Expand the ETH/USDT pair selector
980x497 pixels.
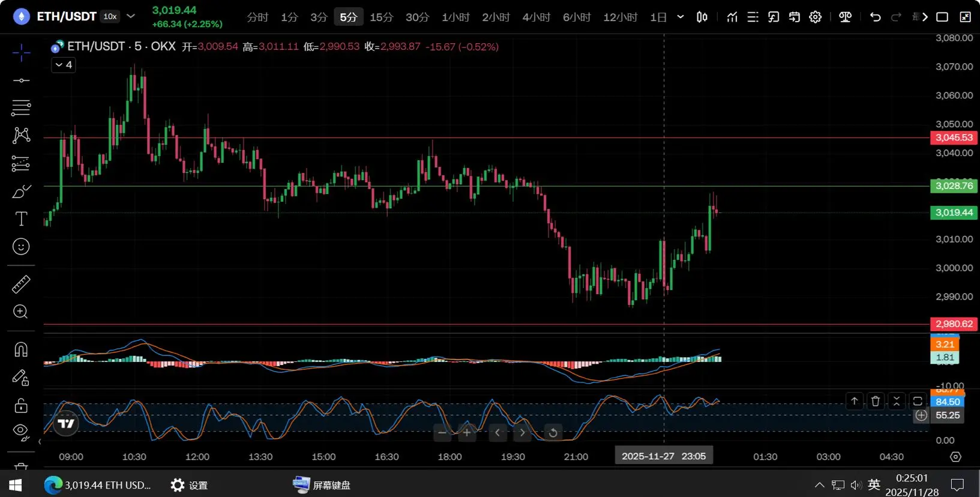pyautogui.click(x=131, y=16)
